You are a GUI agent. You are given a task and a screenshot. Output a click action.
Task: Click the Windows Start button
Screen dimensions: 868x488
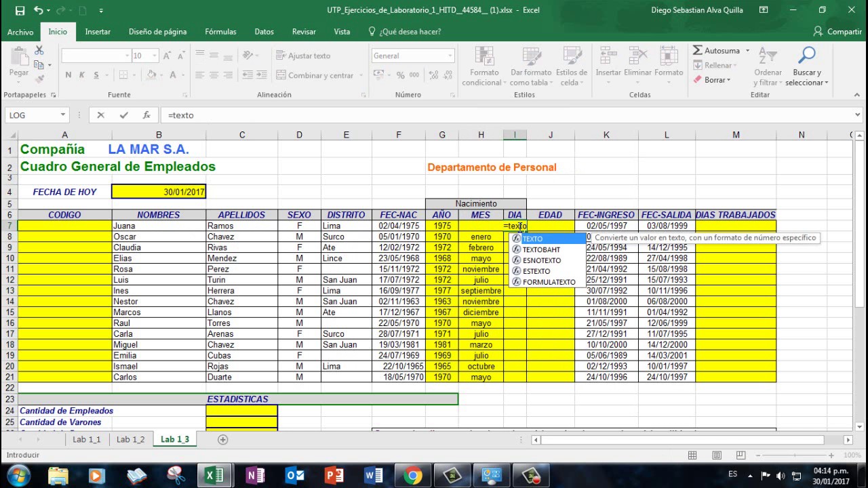coord(18,475)
